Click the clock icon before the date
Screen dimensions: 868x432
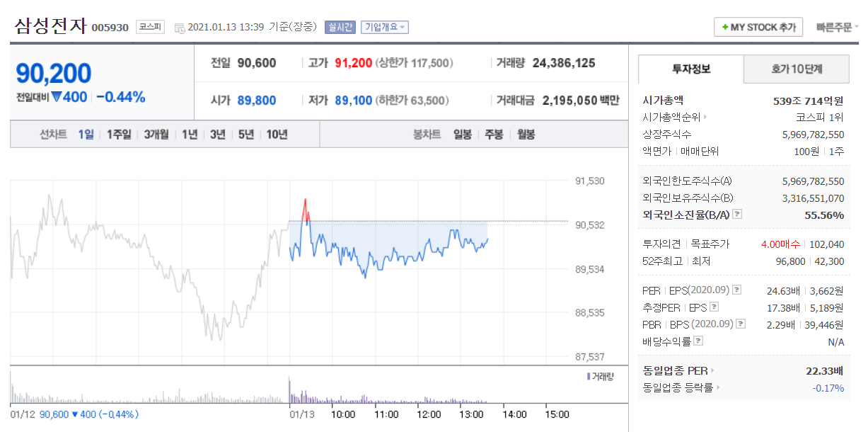tap(180, 28)
